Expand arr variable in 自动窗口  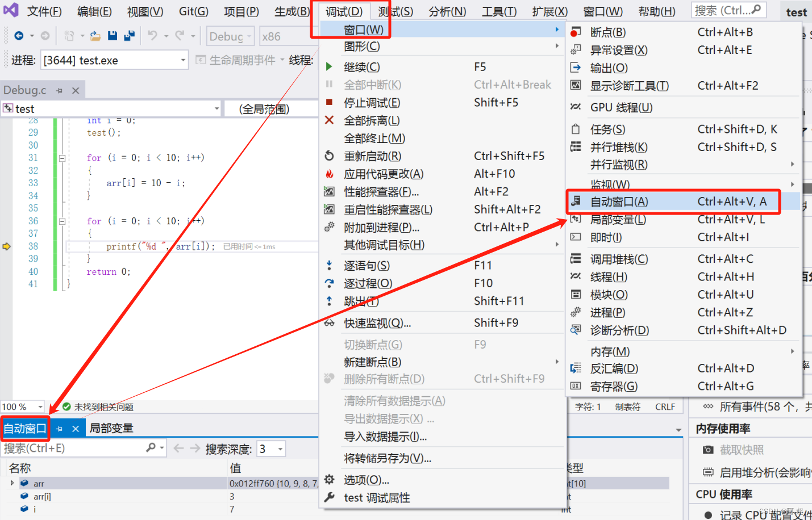12,483
